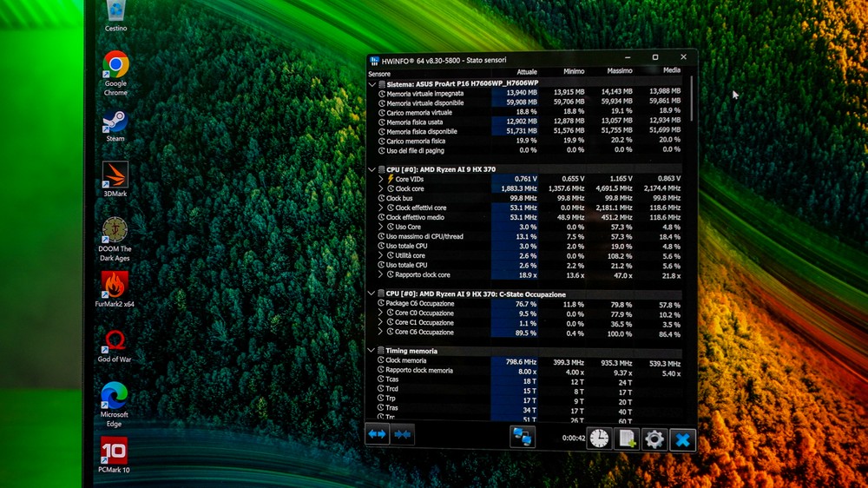Click the HWiNFO expand arrows toolbar button
This screenshot has width=868, height=488.
pos(377,434)
